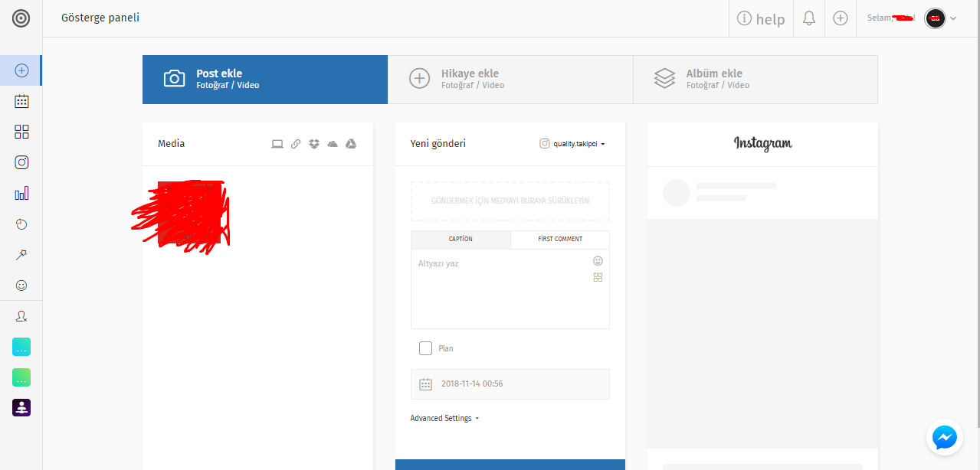This screenshot has width=980, height=470.
Task: Import media from OneDrive cloud icon
Action: tap(333, 144)
